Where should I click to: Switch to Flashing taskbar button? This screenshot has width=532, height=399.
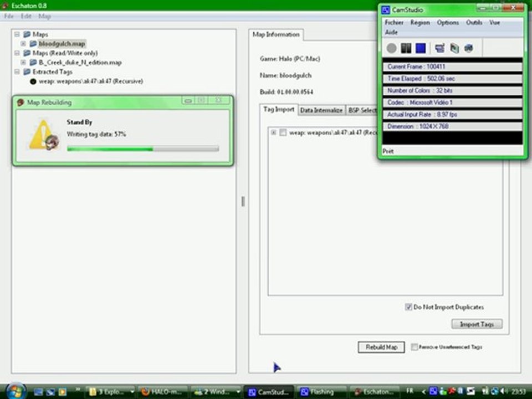click(321, 392)
